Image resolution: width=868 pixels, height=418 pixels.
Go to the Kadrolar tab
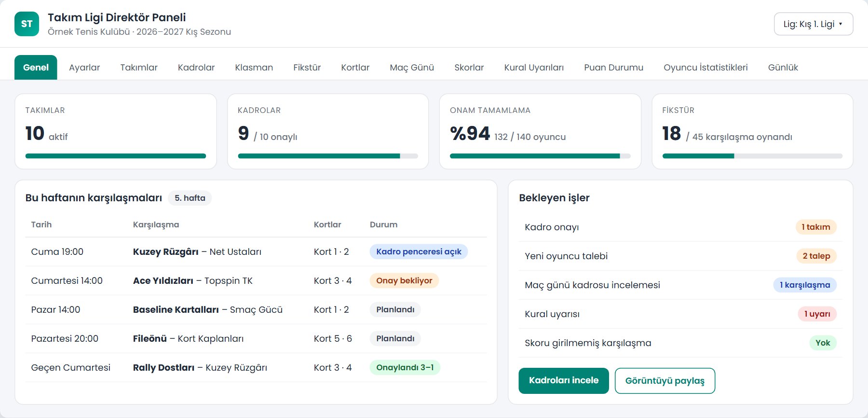(x=196, y=68)
